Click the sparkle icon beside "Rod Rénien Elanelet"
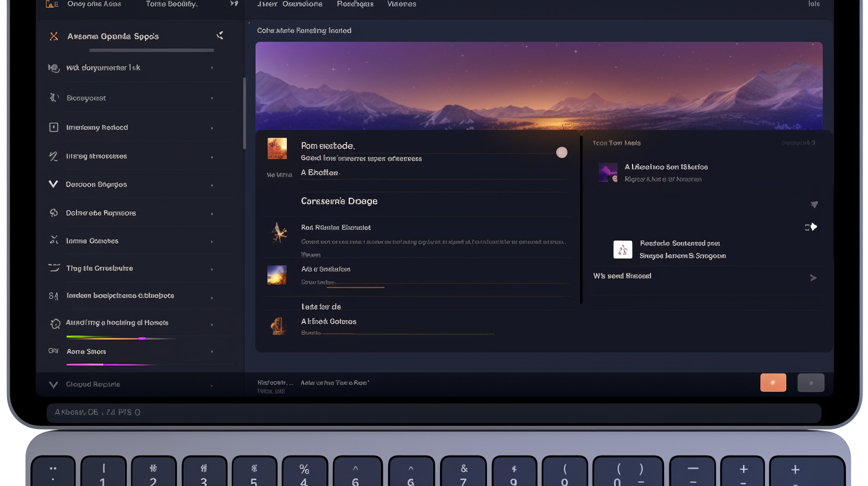 (x=277, y=232)
